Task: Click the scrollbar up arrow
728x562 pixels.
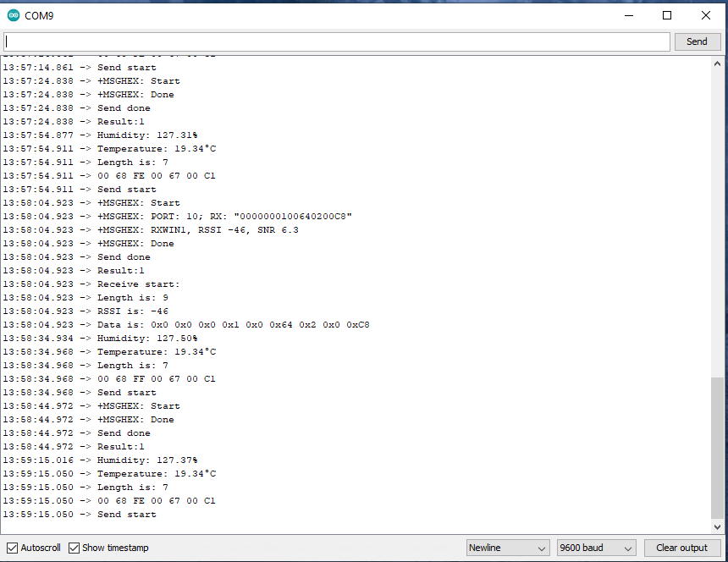Action: point(718,63)
